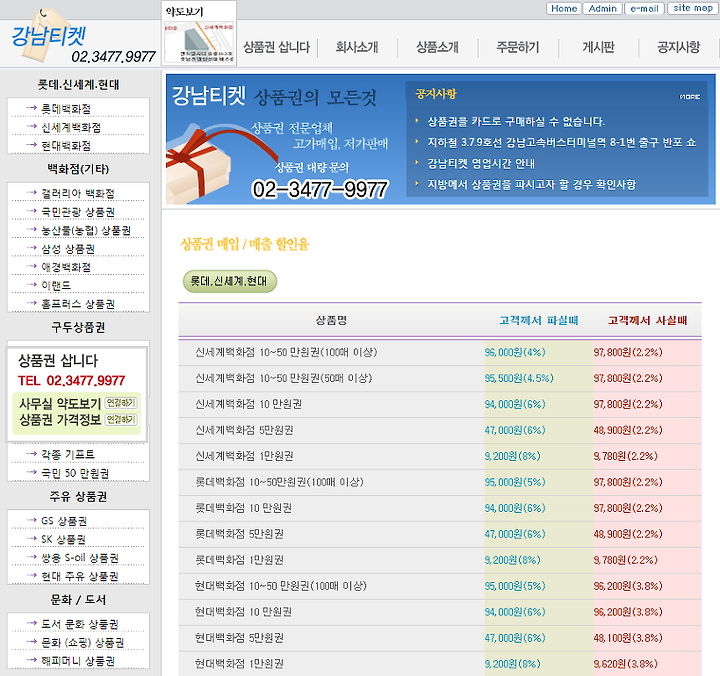Open the Admin link

(602, 8)
